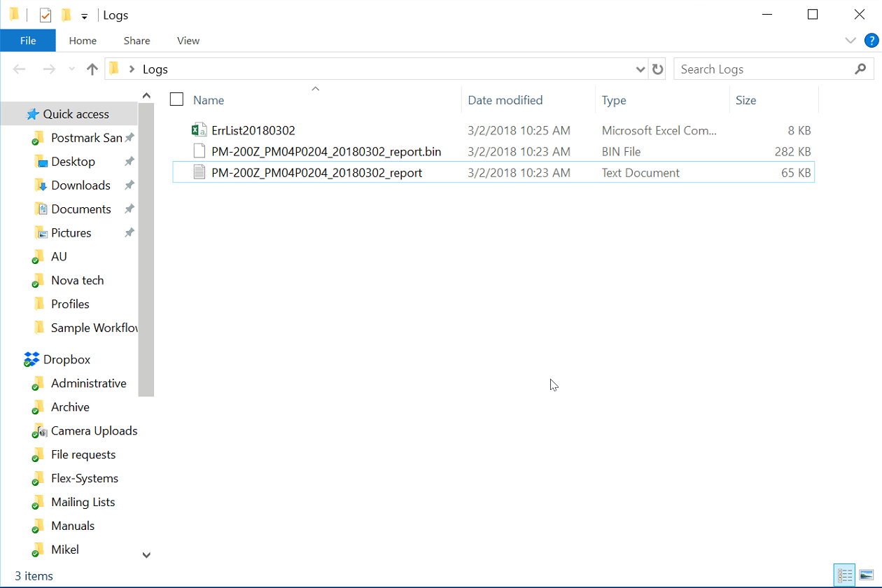
Task: Click the Downloads folder icon with blue arrow
Action: click(41, 185)
